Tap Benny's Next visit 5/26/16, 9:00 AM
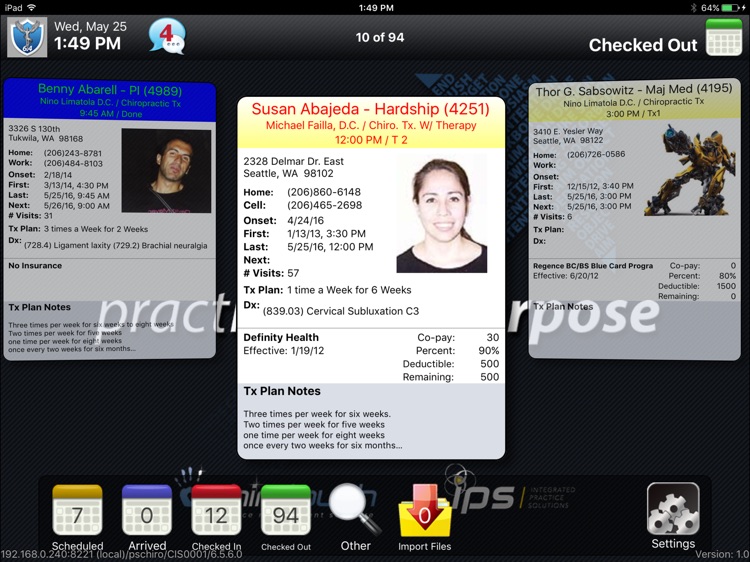The image size is (750, 562). point(77,206)
